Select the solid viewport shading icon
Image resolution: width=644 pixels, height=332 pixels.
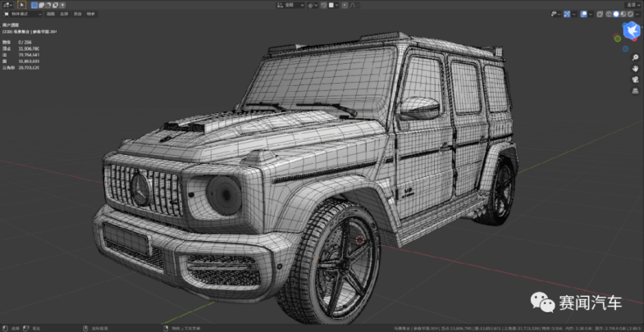coord(617,14)
